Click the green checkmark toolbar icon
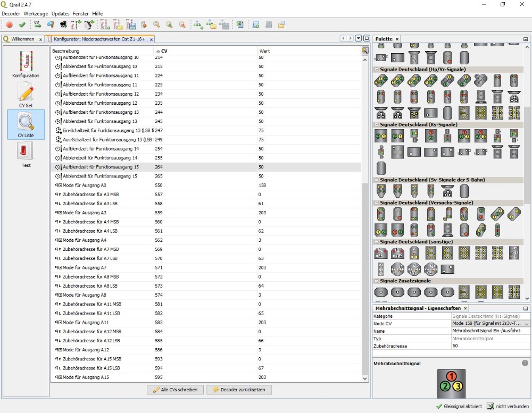The width and height of the screenshot is (532, 413). pyautogui.click(x=22, y=24)
